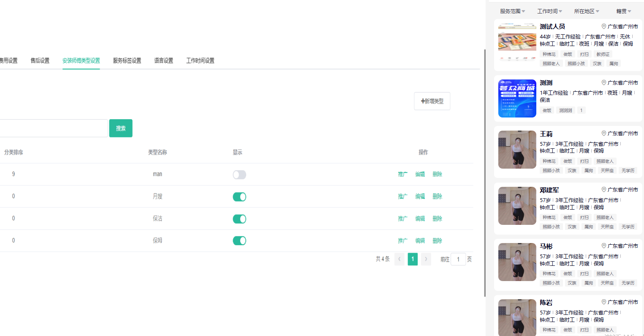This screenshot has width=644, height=336.
Task: Click the name 陈岩
Action: (546, 303)
